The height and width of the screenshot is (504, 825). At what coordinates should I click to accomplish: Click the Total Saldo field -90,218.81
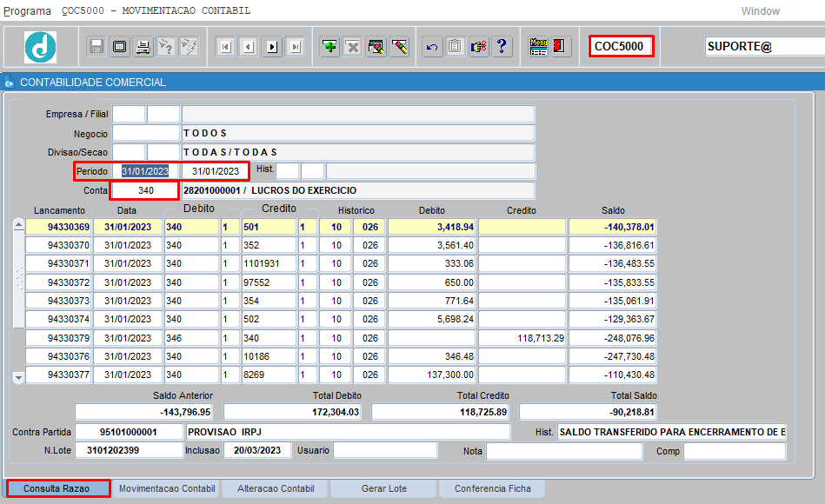(x=588, y=412)
